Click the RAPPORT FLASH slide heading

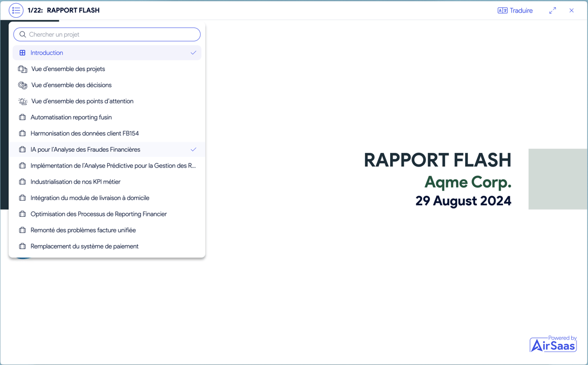pyautogui.click(x=438, y=160)
